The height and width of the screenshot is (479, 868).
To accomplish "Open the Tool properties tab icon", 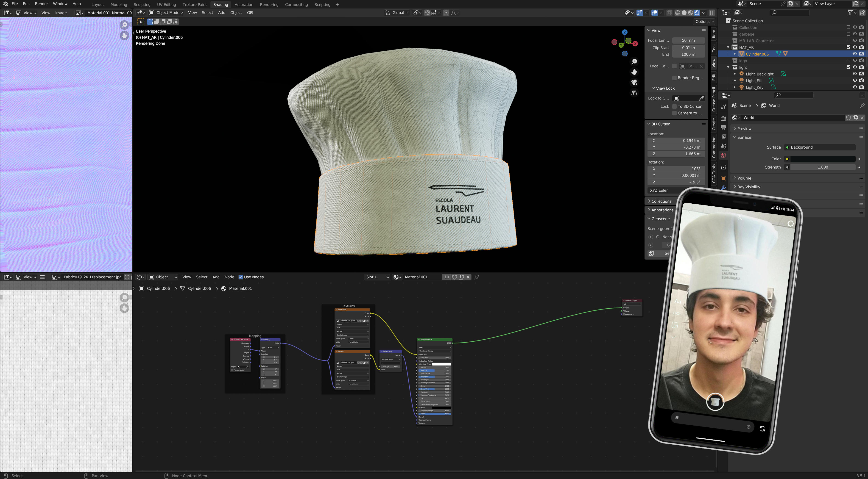I will (x=723, y=107).
